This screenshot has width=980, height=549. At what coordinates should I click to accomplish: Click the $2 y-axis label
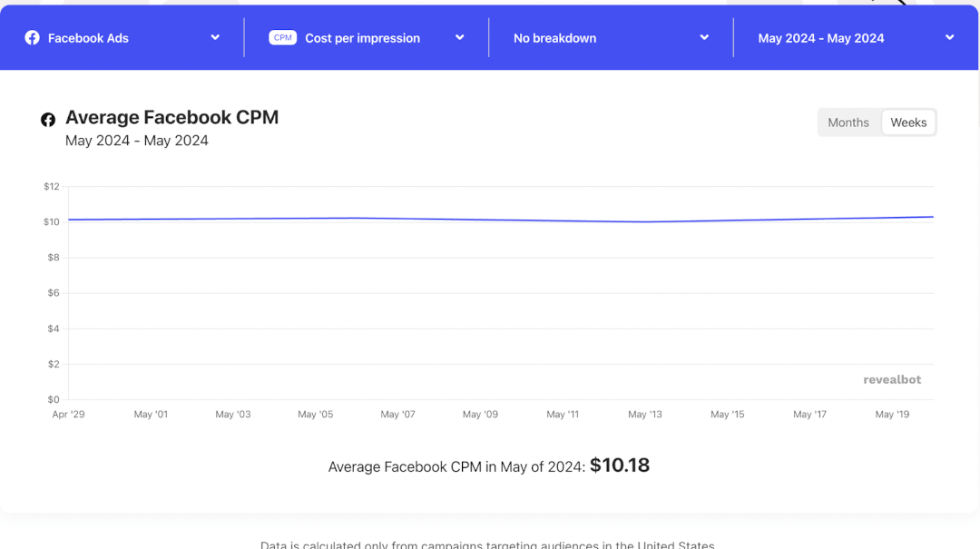[54, 364]
